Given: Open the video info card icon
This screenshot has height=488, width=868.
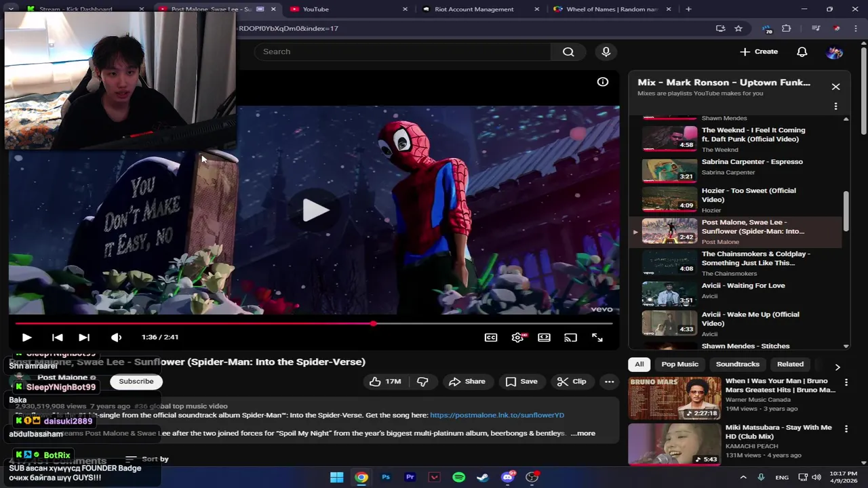Looking at the screenshot, I should point(602,82).
